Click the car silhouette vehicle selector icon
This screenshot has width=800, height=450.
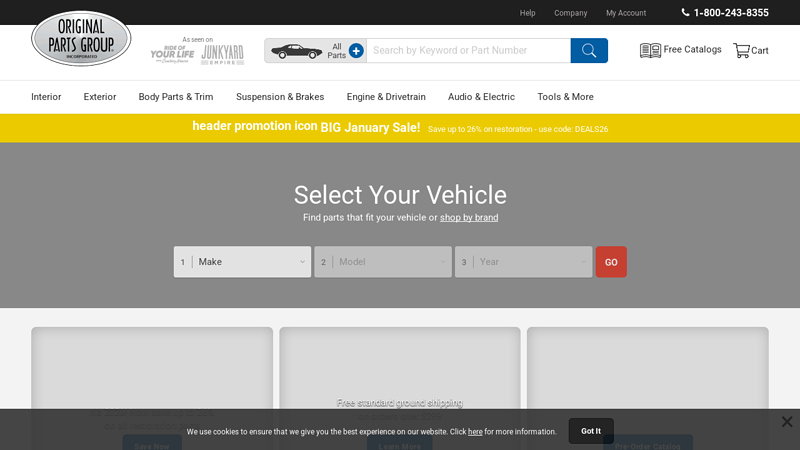click(296, 51)
